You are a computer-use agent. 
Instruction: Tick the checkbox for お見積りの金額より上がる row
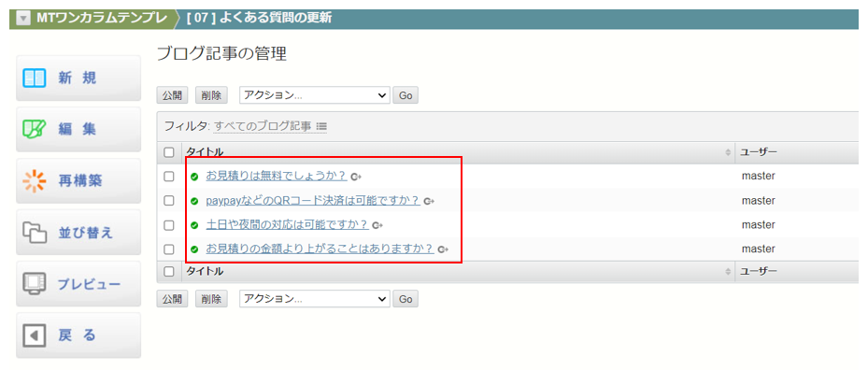click(x=169, y=249)
